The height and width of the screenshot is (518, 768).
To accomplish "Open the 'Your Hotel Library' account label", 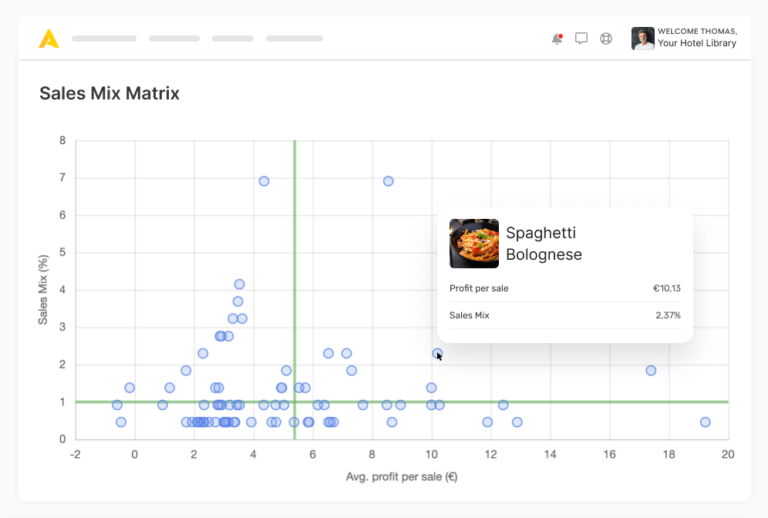I will (697, 44).
